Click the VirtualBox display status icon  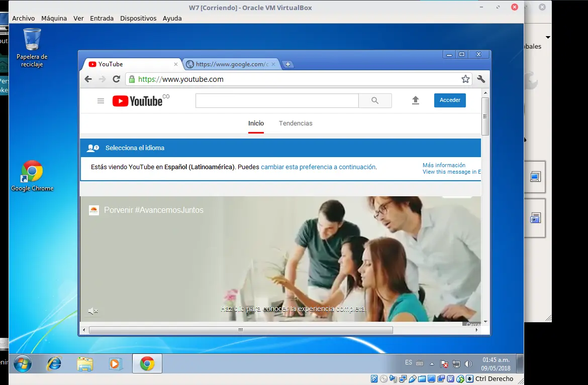431,379
